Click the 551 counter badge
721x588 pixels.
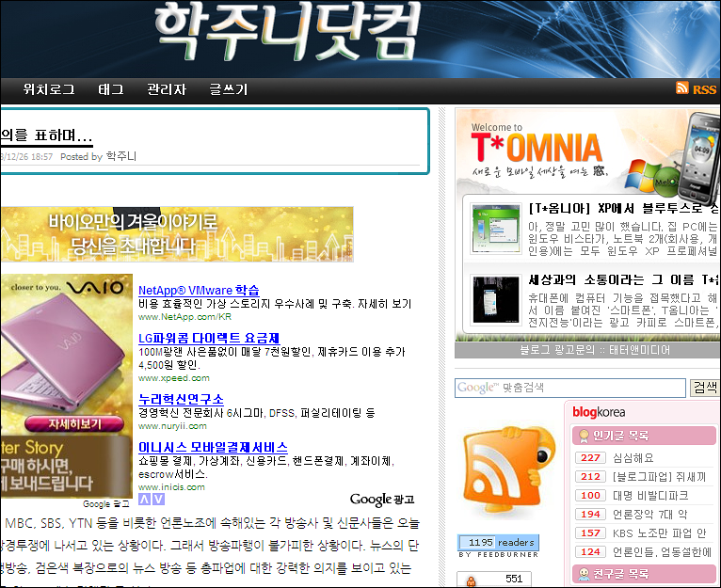pos(494,579)
